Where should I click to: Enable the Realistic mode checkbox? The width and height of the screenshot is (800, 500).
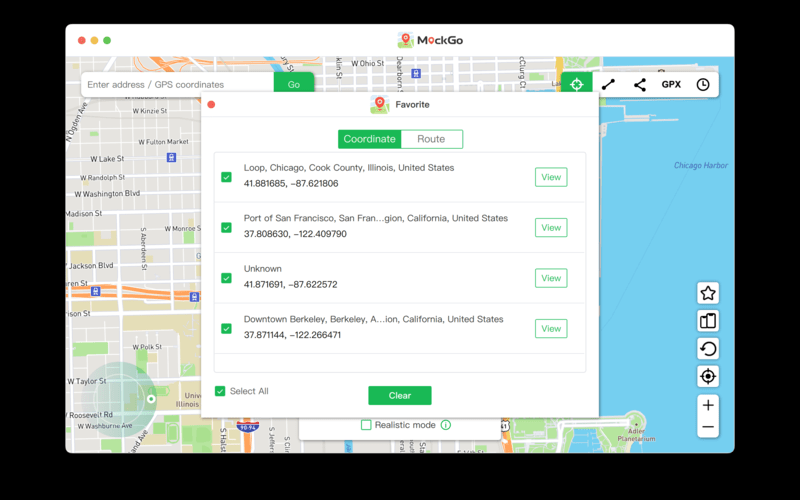click(x=366, y=425)
